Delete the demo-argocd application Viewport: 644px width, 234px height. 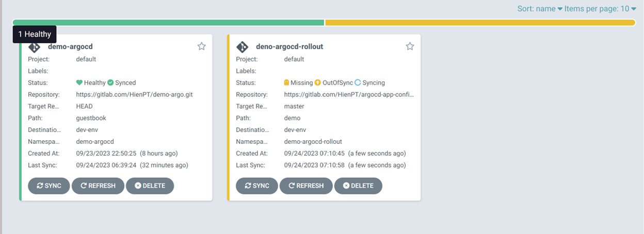point(150,186)
